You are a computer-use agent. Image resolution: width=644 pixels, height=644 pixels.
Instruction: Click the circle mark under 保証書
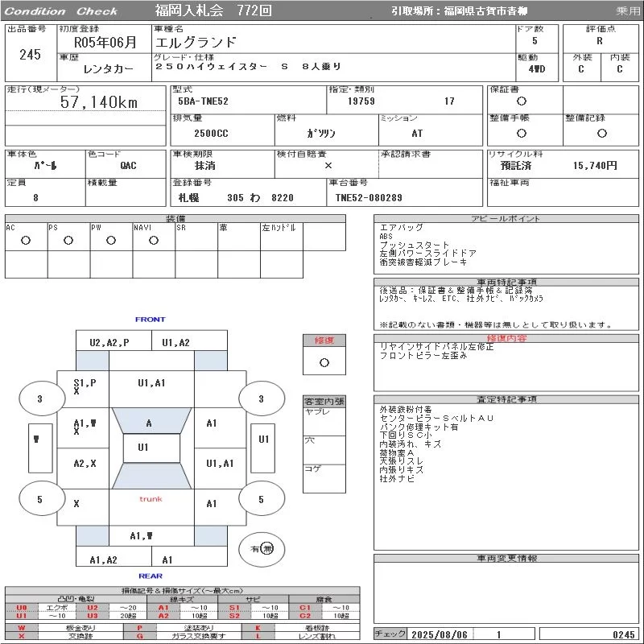tap(521, 101)
